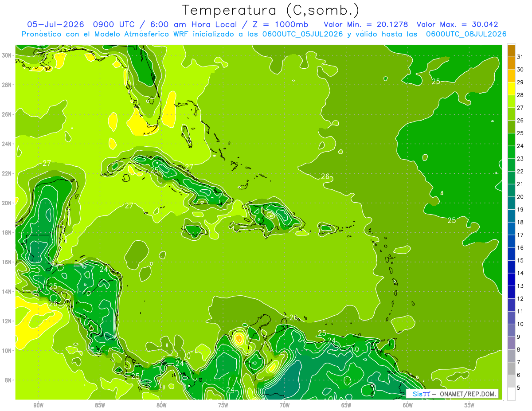The width and height of the screenshot is (532, 411).
Task: Click the '24N' latitude axis label
Action: [7, 144]
